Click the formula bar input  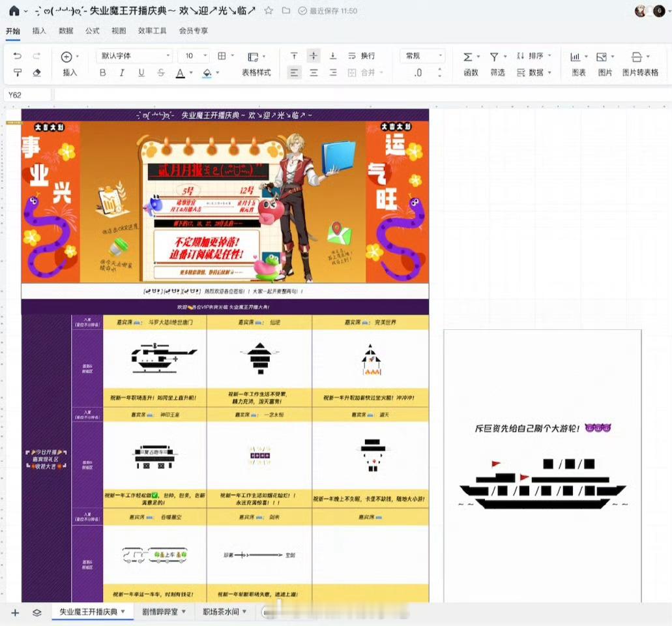[x=362, y=95]
